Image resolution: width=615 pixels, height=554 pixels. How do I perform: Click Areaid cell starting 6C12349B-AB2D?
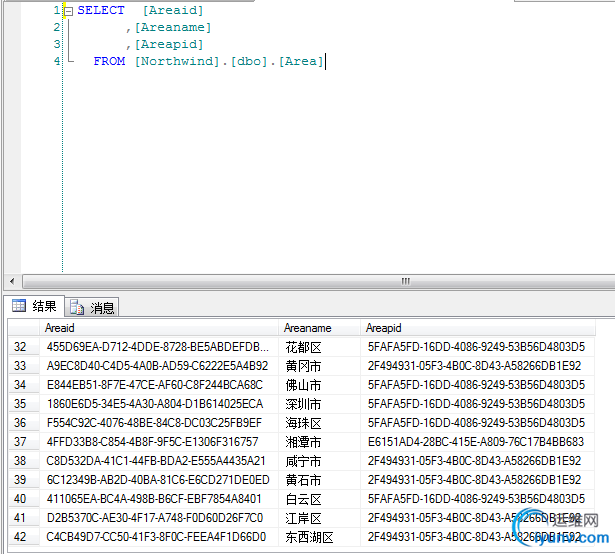click(x=159, y=480)
